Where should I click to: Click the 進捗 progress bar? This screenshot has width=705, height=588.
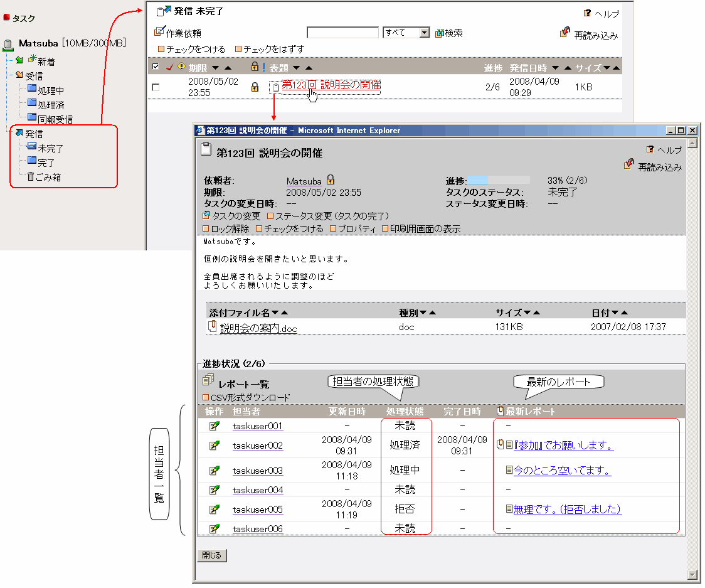pyautogui.click(x=499, y=180)
